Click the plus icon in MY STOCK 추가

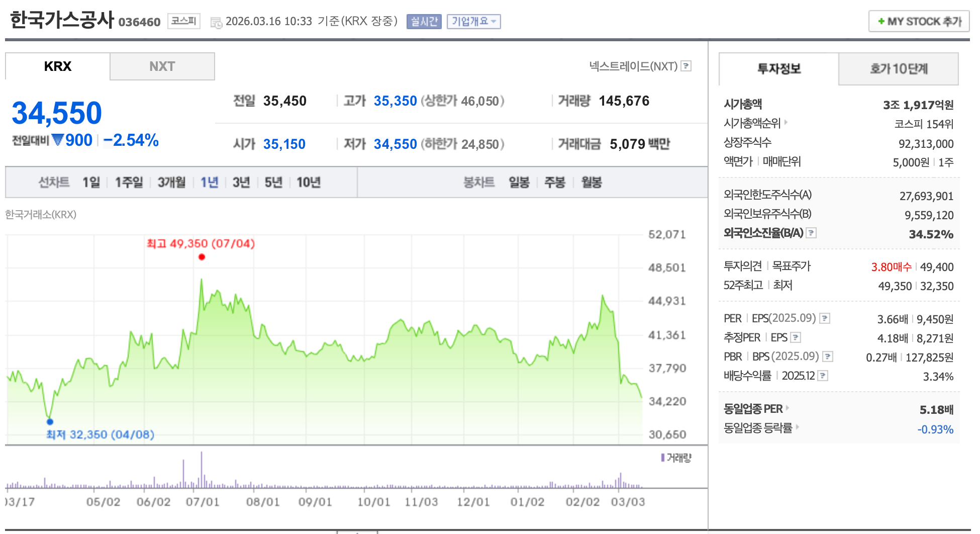[x=881, y=21]
